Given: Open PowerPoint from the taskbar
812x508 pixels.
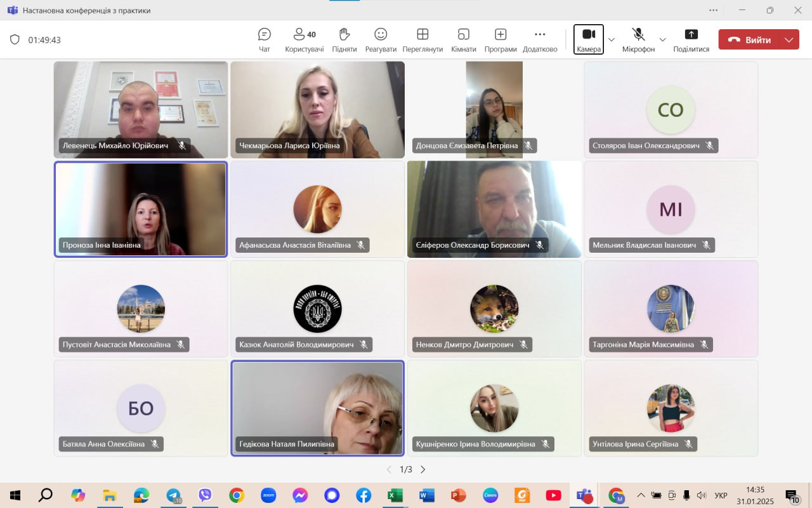Looking at the screenshot, I should pos(458,495).
